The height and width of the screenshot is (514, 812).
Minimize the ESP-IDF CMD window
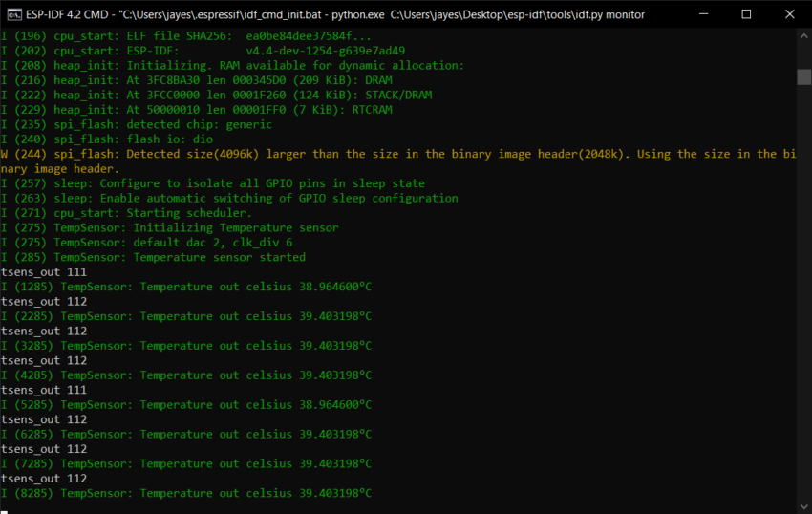(x=702, y=14)
